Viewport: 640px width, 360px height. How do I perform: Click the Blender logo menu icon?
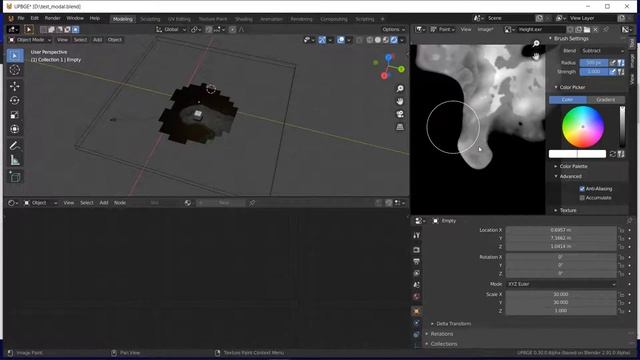pos(11,18)
